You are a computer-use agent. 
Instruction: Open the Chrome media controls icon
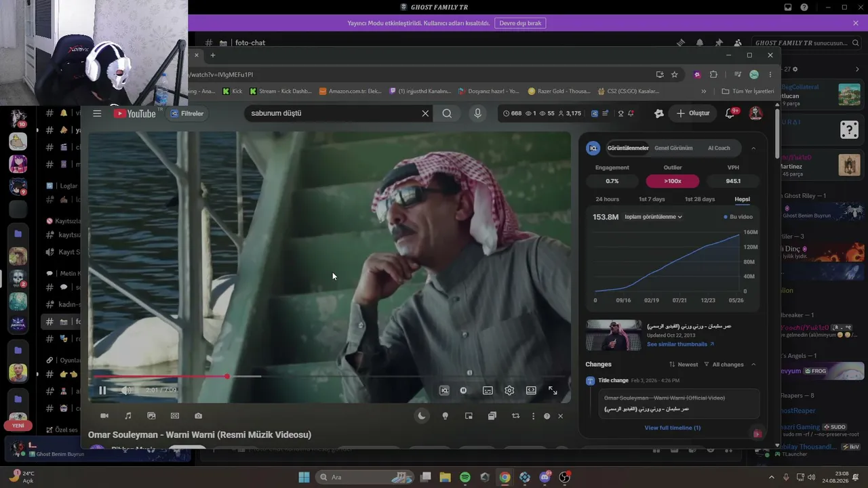click(x=738, y=75)
